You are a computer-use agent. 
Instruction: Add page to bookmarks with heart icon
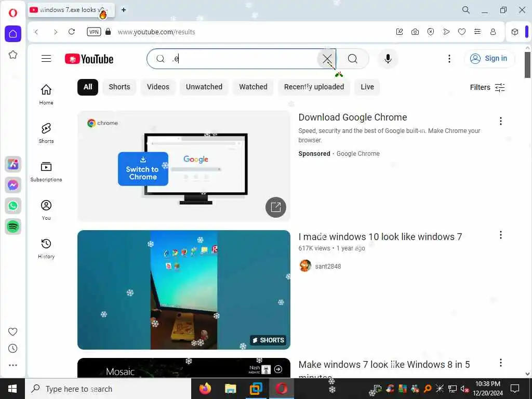(462, 32)
